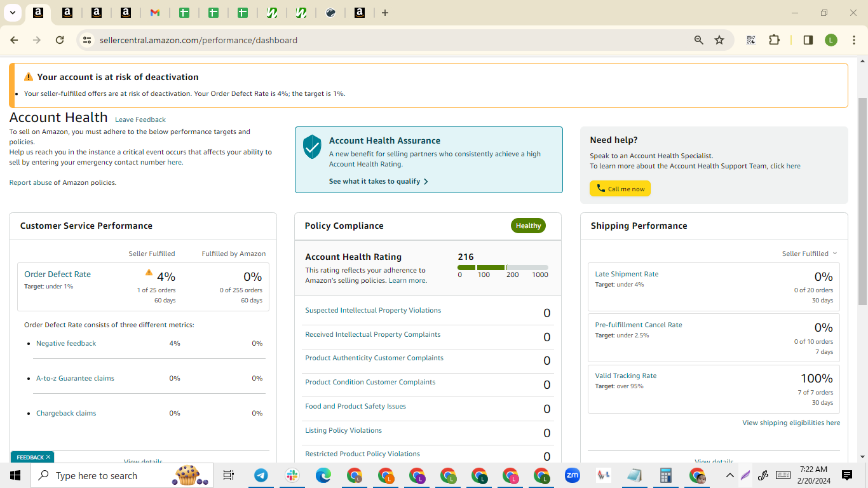Open Food and Product Safety Issues
Viewport: 868px width, 488px height.
tap(355, 407)
